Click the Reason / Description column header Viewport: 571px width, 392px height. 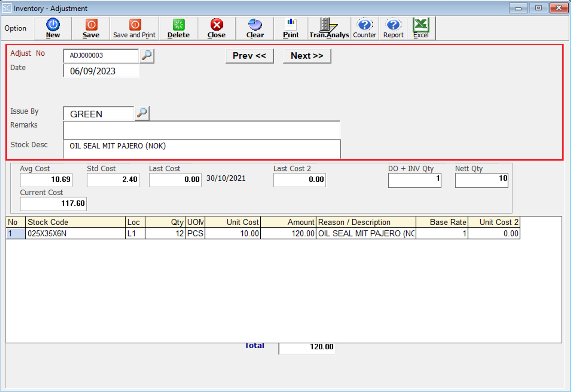click(366, 222)
